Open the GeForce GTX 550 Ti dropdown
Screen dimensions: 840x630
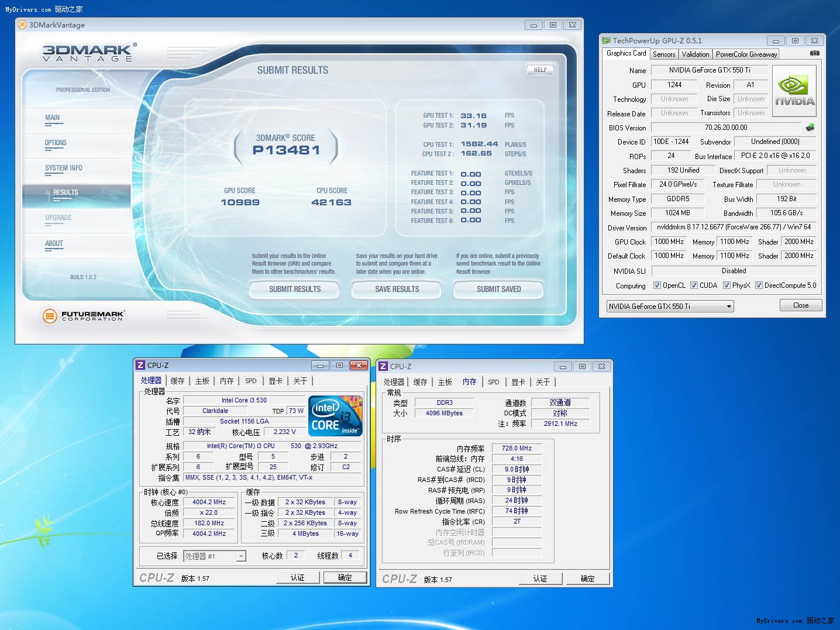click(670, 307)
